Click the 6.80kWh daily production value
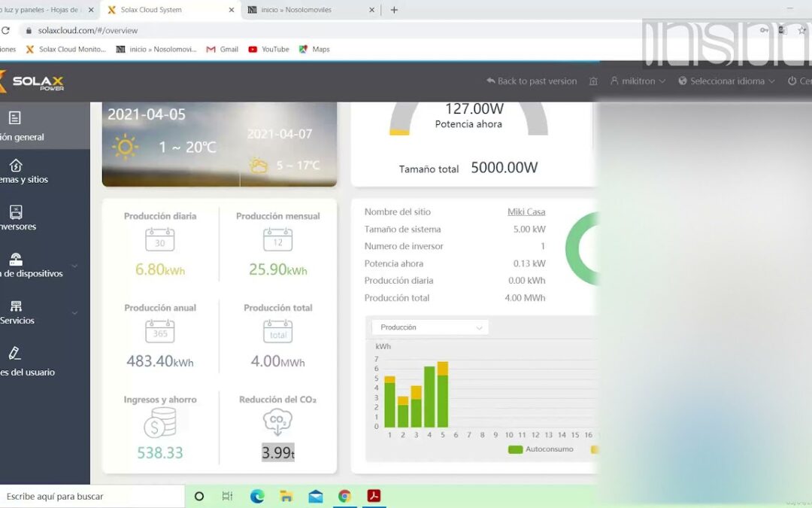812x508 pixels. (160, 269)
